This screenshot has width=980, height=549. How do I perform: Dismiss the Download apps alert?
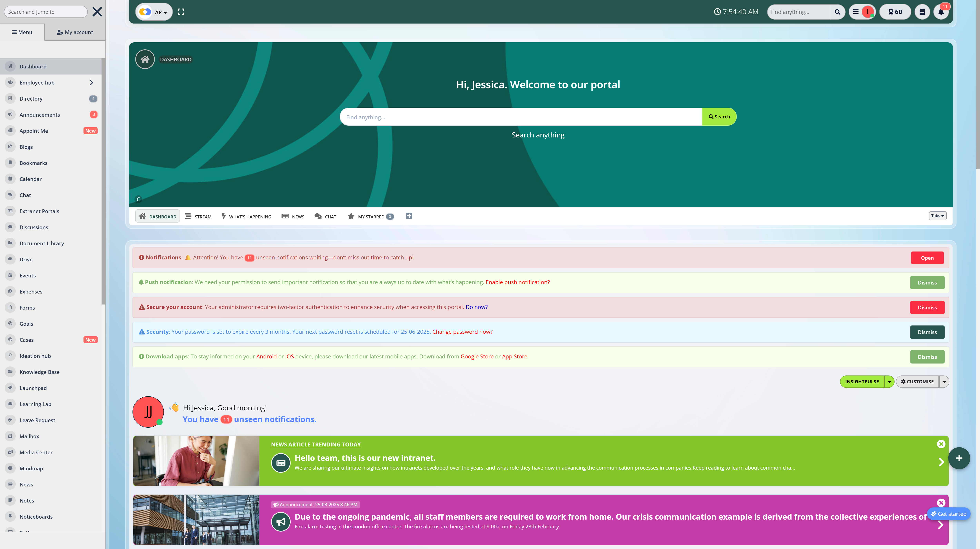pyautogui.click(x=927, y=357)
